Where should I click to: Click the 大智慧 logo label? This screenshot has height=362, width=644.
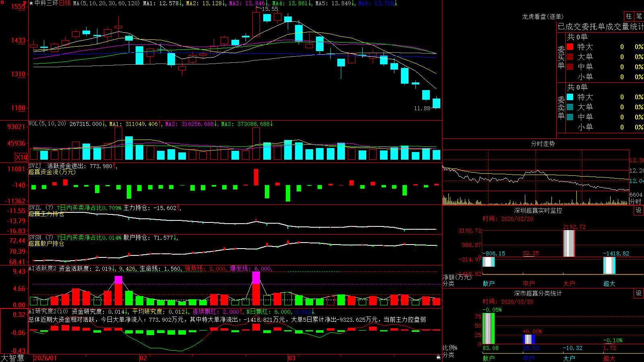12,358
